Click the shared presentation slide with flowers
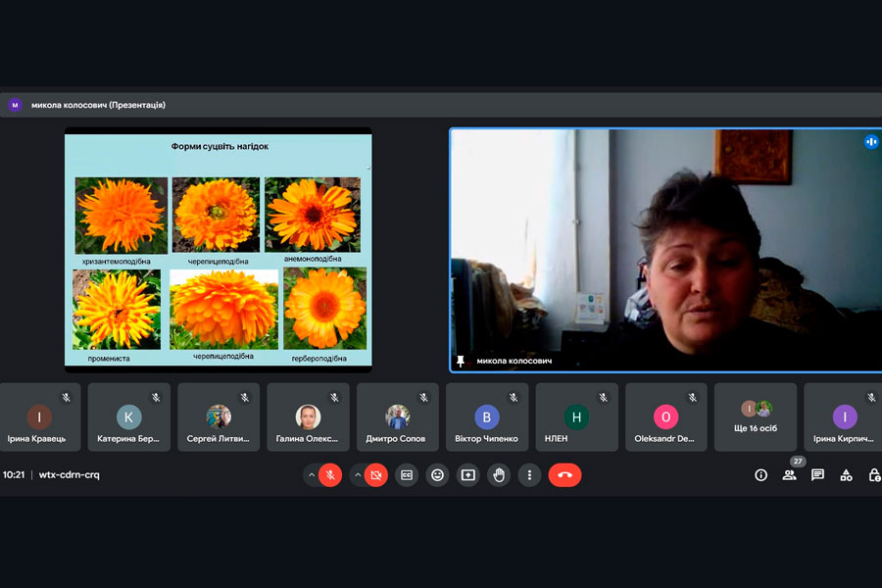Image resolution: width=882 pixels, height=588 pixels. [219, 250]
